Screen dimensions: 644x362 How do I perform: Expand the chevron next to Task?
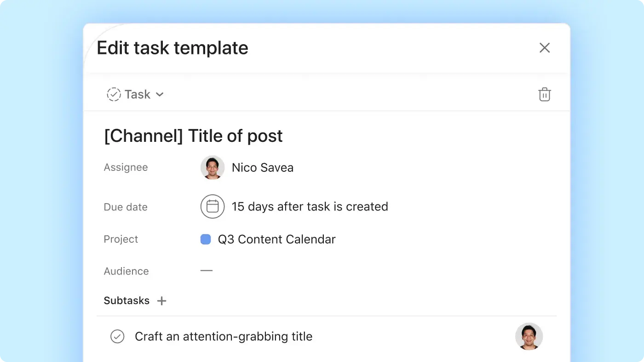pos(160,94)
